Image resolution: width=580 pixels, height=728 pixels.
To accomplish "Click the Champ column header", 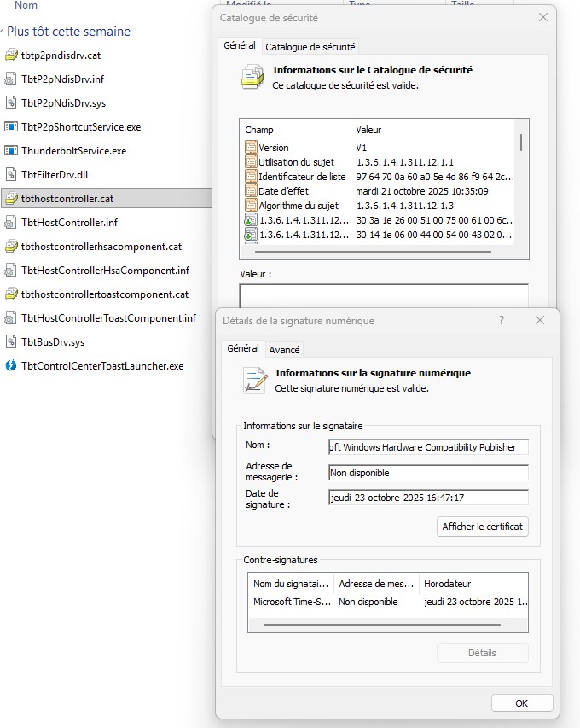I will [x=295, y=130].
